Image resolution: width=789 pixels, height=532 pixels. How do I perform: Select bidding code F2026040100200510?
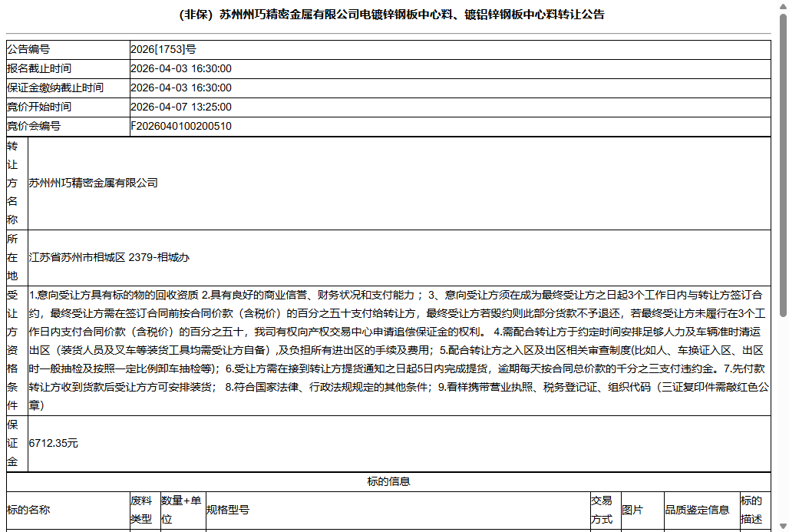pyautogui.click(x=181, y=126)
